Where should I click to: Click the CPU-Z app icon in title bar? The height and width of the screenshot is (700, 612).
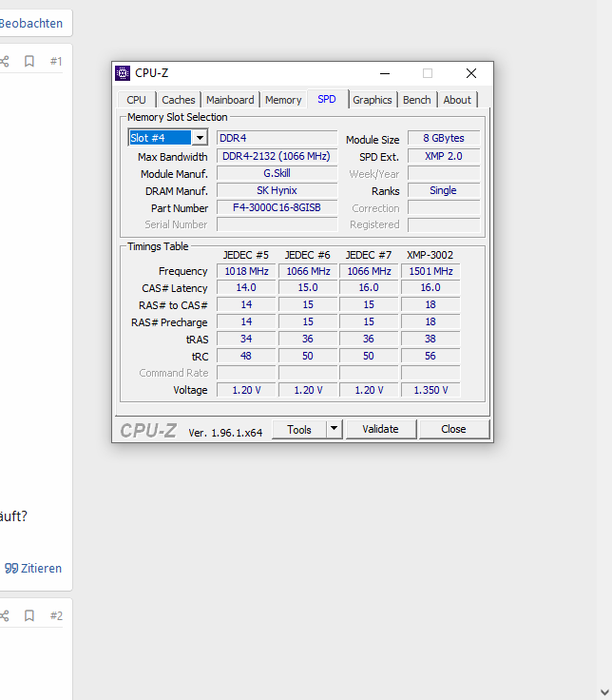[x=123, y=73]
